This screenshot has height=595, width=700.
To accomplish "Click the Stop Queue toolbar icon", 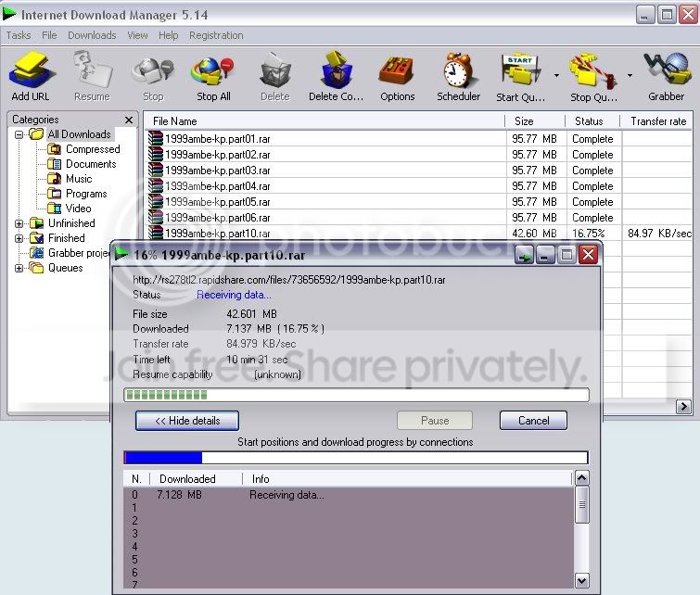I will 593,76.
